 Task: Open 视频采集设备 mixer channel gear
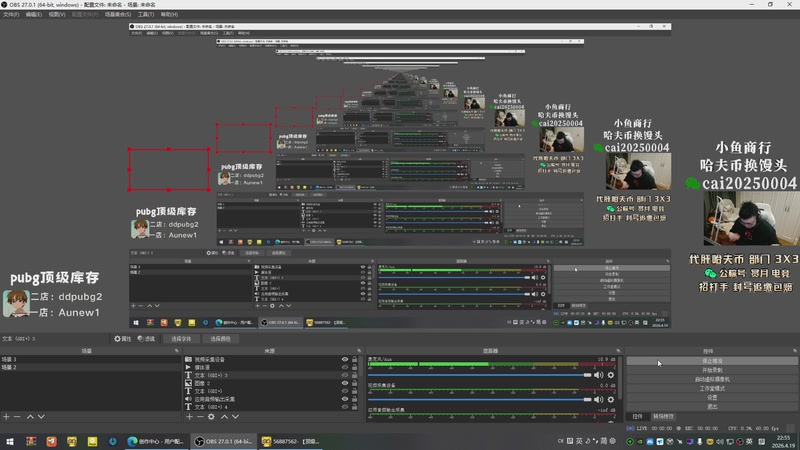coord(611,399)
